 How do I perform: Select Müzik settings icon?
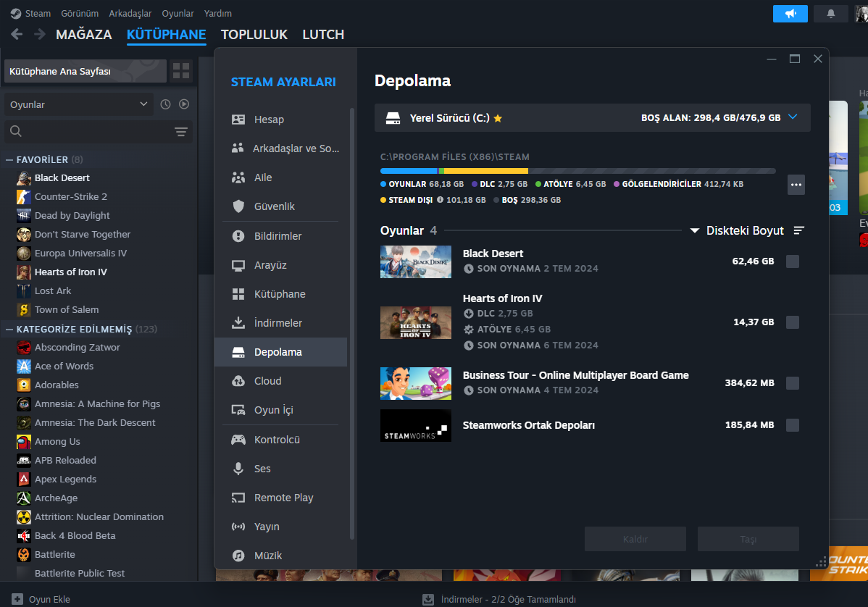coord(238,556)
